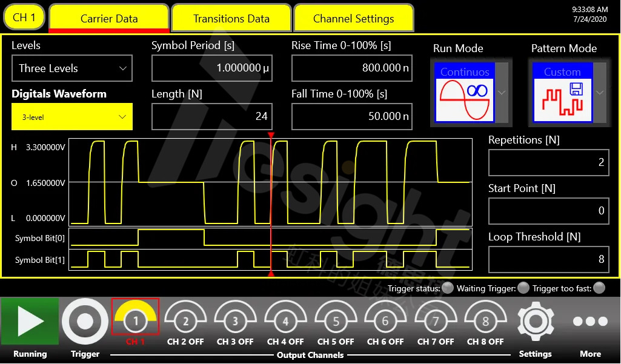
Task: Click the CH 1 channel button
Action: click(24, 18)
